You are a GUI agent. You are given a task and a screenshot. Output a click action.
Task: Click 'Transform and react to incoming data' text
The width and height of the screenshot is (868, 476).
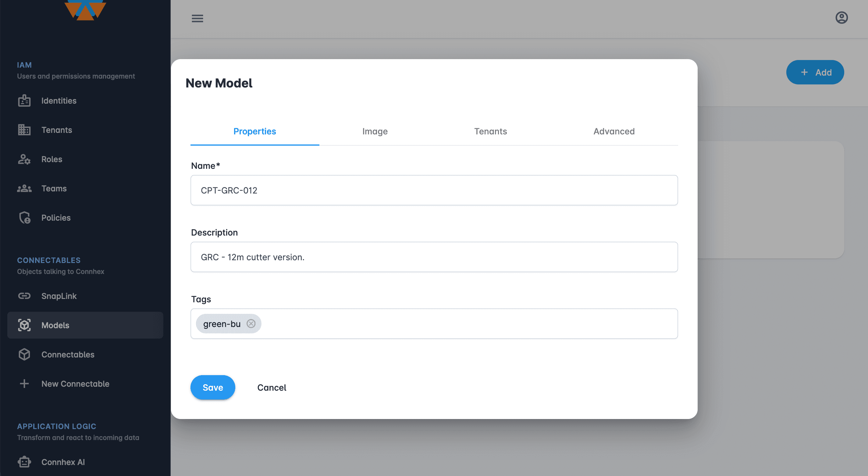coord(78,438)
